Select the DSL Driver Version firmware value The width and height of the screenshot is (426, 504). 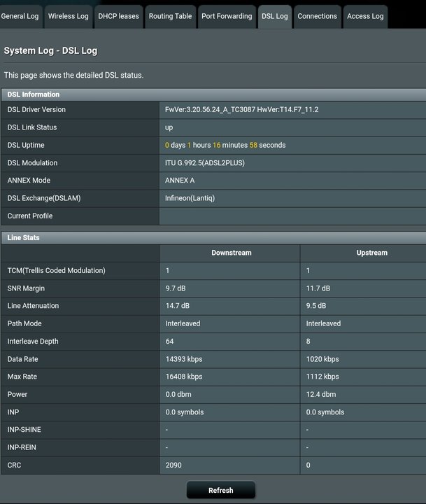point(242,110)
